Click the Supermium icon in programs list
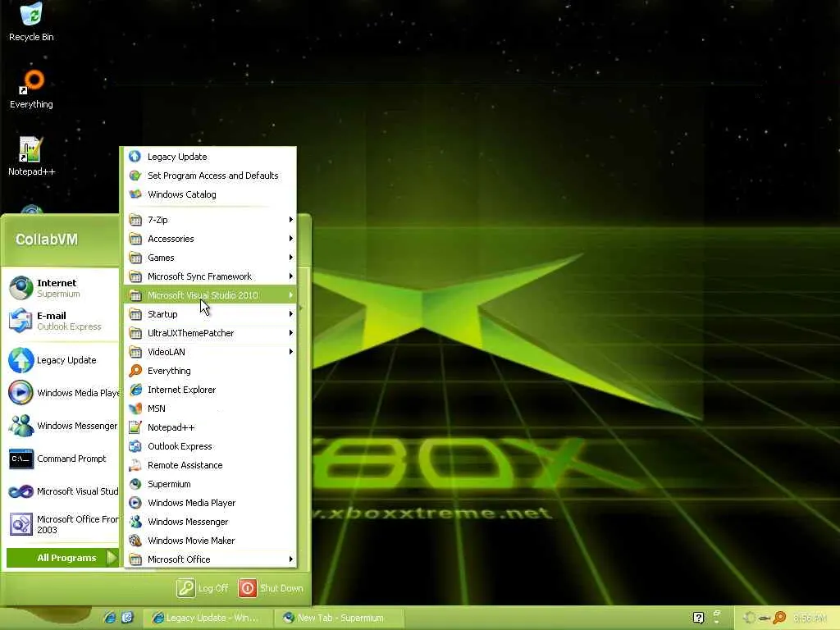This screenshot has width=840, height=630. click(x=135, y=484)
